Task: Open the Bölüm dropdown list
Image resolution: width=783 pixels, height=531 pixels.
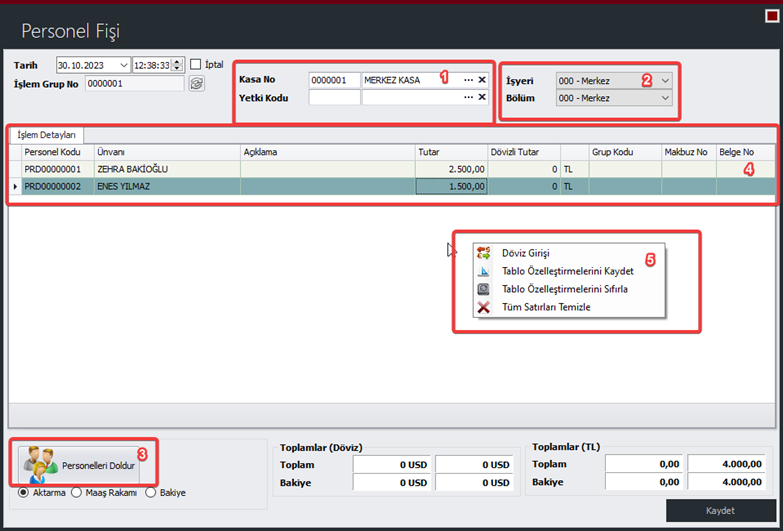Action: tap(665, 98)
